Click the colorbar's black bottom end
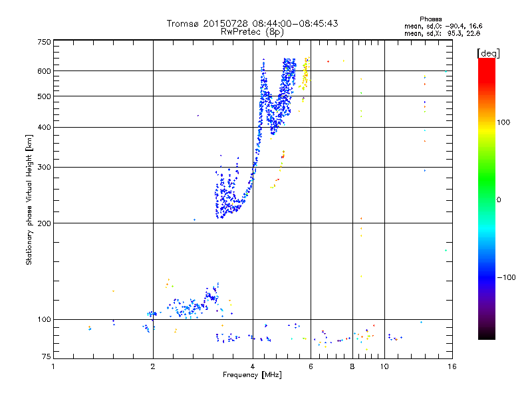This screenshot has width=532, height=399. [x=487, y=336]
